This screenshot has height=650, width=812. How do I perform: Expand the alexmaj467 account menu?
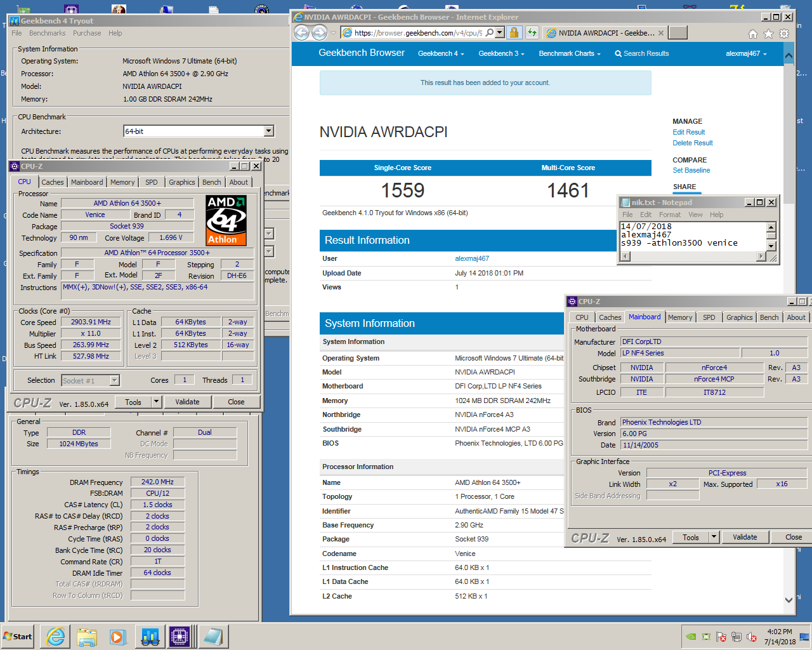coord(746,53)
